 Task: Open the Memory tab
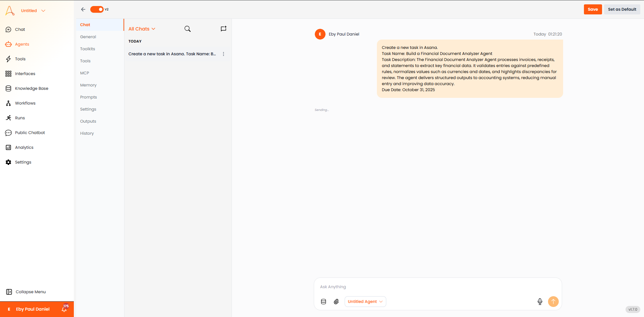click(x=88, y=85)
